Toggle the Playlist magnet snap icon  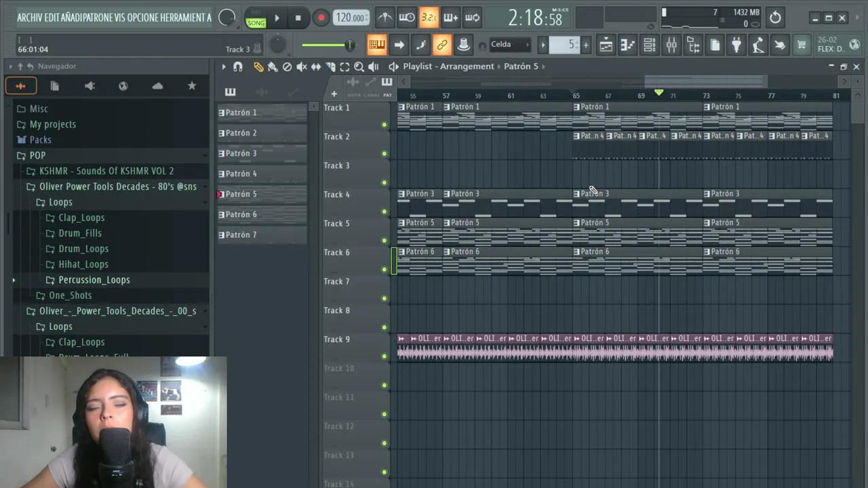pos(238,66)
